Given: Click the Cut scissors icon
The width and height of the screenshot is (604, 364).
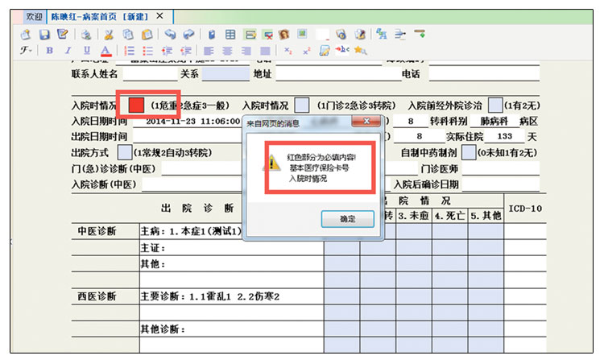Looking at the screenshot, I should [108, 35].
